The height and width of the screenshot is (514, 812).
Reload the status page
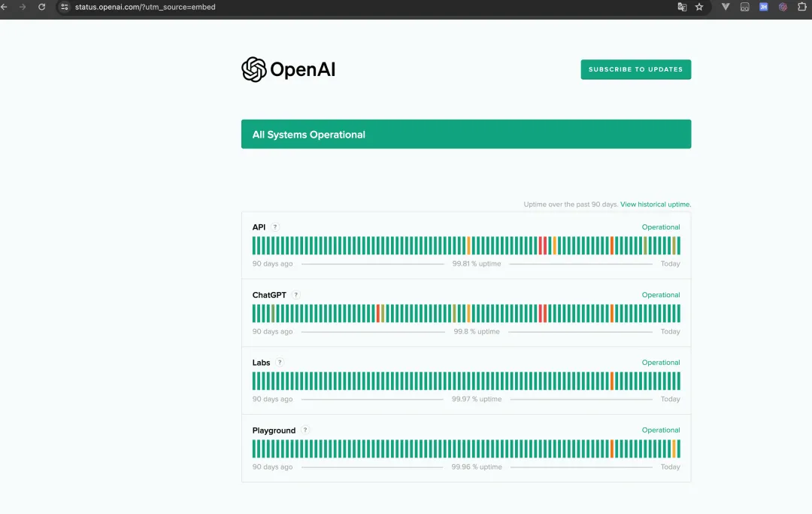(41, 7)
